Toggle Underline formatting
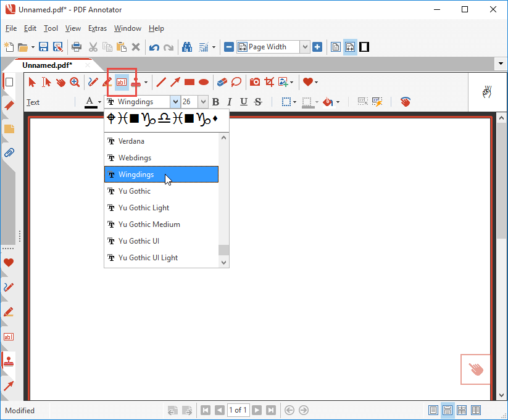Screen dimensions: 508x420 tap(244, 102)
